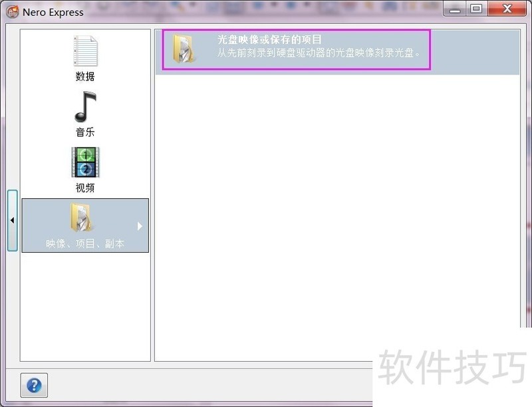The height and width of the screenshot is (407, 532).
Task: Click the folder icon above 映像、项目、副本
Action: 82,218
